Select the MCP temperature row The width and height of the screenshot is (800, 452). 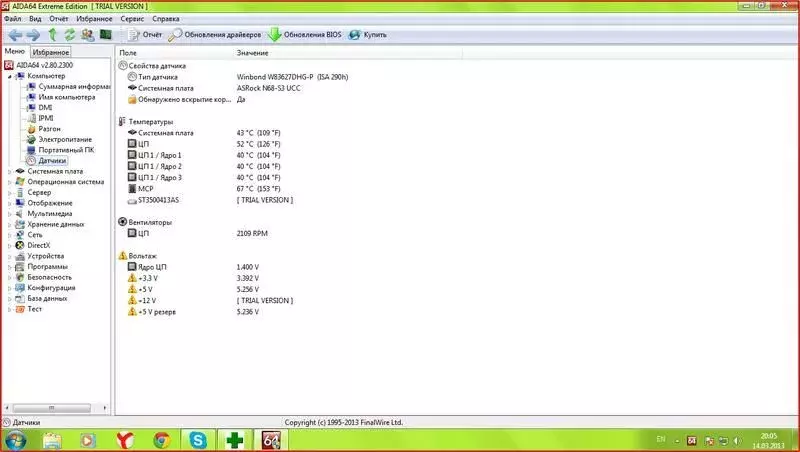coord(204,189)
